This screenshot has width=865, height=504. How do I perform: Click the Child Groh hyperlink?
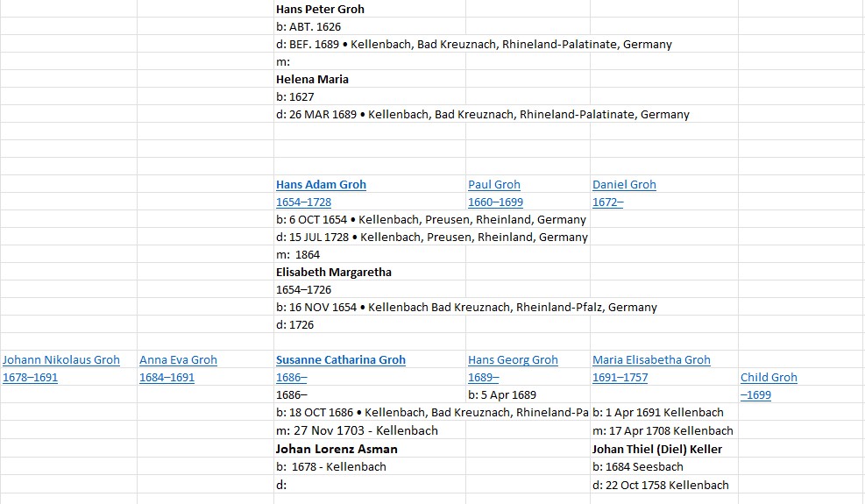[x=769, y=378]
